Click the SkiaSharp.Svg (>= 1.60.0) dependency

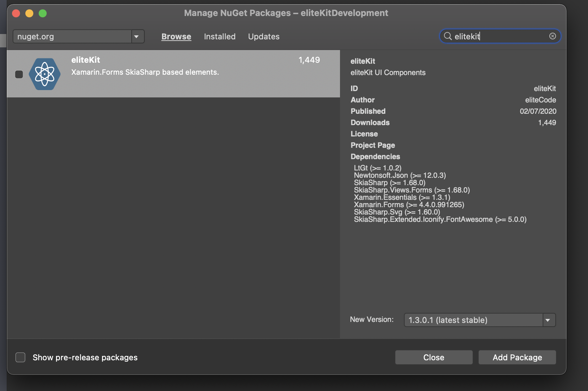(x=397, y=212)
